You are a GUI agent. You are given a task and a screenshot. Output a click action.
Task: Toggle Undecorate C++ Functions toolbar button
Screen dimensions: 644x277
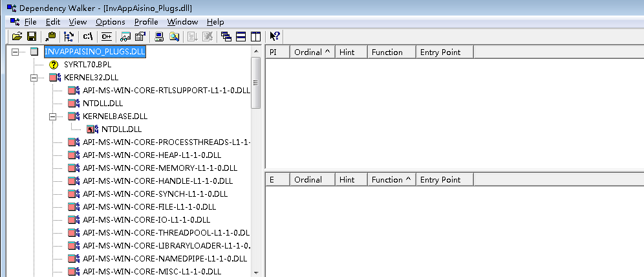(x=107, y=37)
